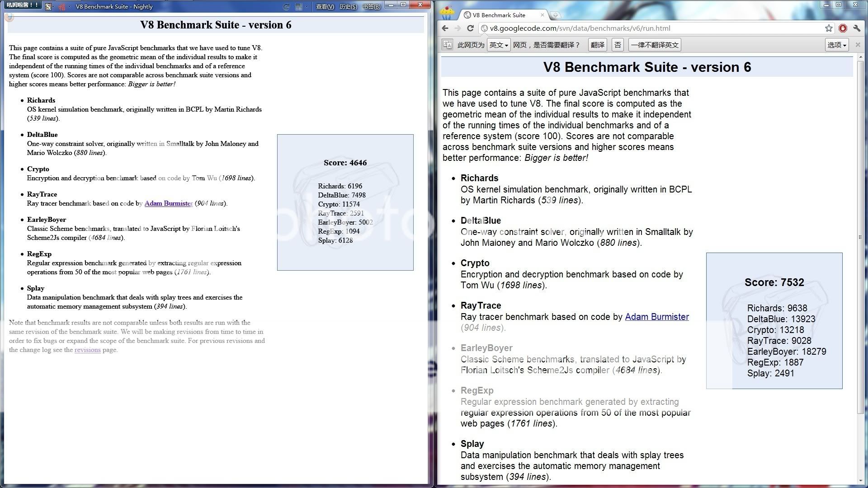Click the grid layout icon in Nightly

point(298,6)
